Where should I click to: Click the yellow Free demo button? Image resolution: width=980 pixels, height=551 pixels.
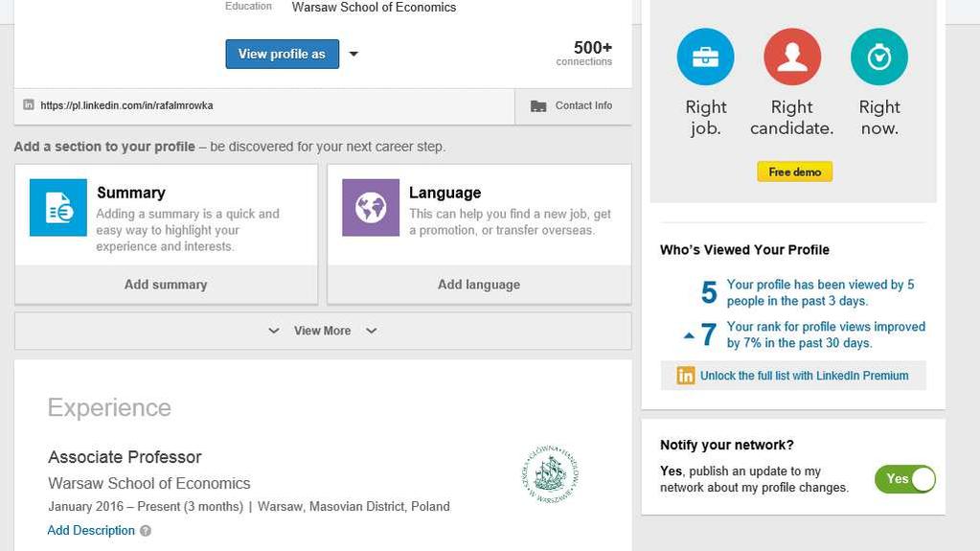(794, 172)
